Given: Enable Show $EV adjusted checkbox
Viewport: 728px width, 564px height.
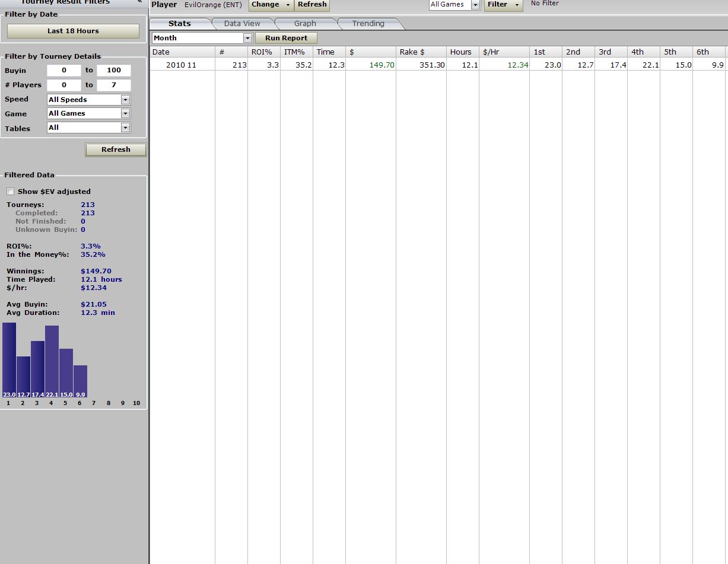Looking at the screenshot, I should (11, 192).
